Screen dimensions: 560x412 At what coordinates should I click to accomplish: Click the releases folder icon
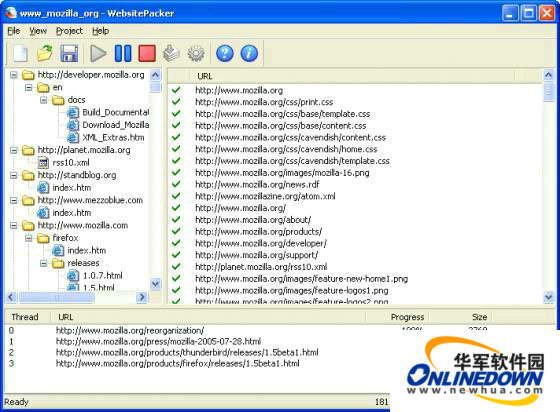click(58, 263)
